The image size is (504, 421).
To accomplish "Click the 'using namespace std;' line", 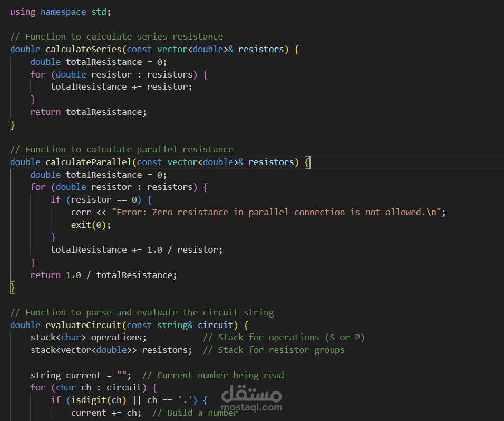I will [x=61, y=12].
